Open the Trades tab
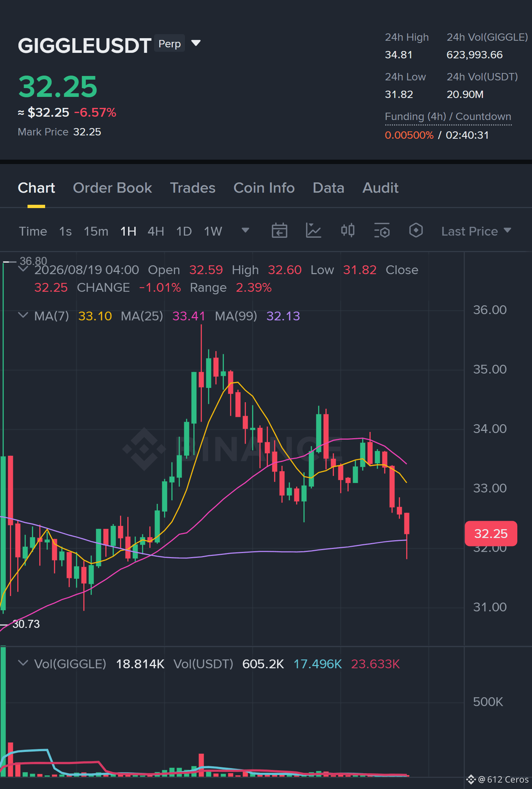Image resolution: width=532 pixels, height=789 pixels. [193, 188]
